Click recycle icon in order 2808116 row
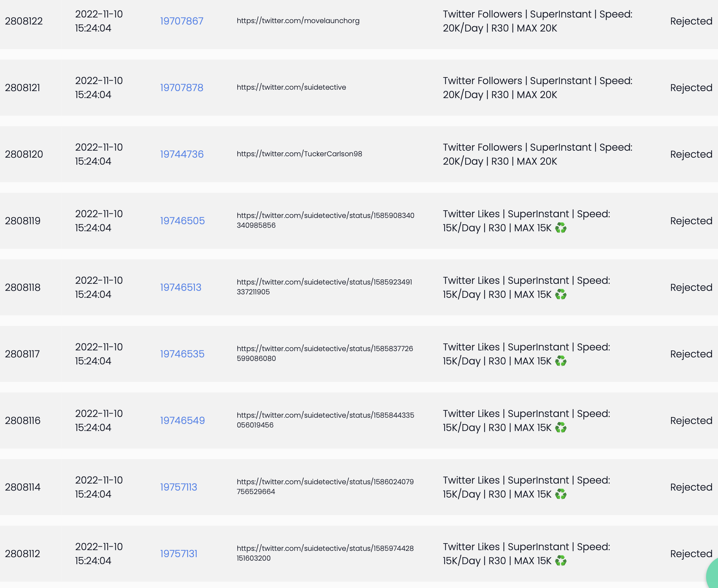Viewport: 718px width, 588px height. [x=561, y=428]
